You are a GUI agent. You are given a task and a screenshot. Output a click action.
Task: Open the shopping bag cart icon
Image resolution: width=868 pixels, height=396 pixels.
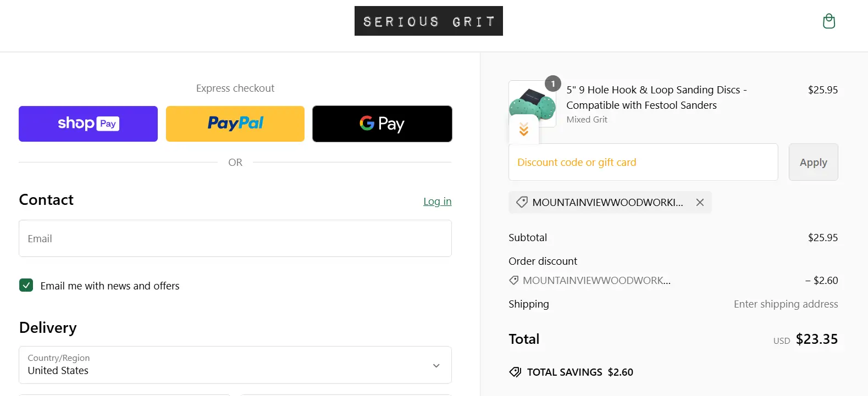point(828,21)
